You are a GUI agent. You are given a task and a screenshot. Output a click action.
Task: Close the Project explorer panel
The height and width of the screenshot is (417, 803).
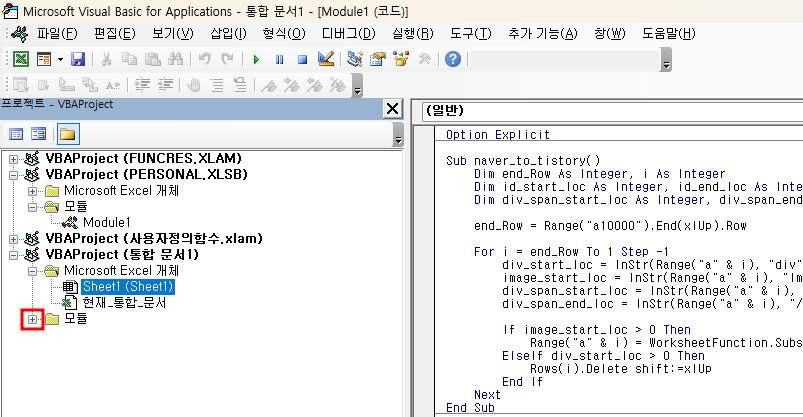tap(392, 109)
